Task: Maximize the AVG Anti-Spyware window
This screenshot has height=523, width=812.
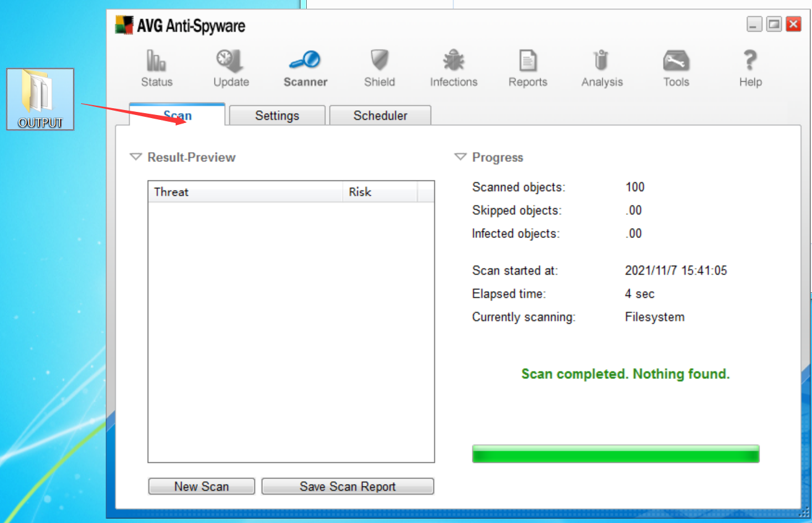Action: point(774,25)
